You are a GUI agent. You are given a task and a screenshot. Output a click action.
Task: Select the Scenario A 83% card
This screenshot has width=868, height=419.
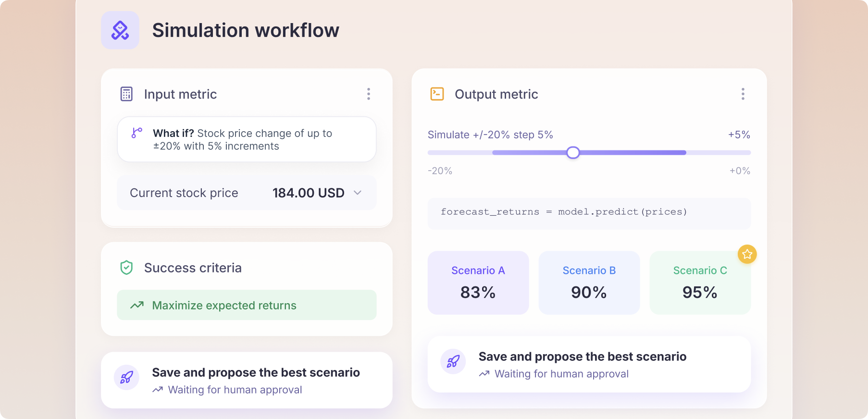tap(478, 283)
